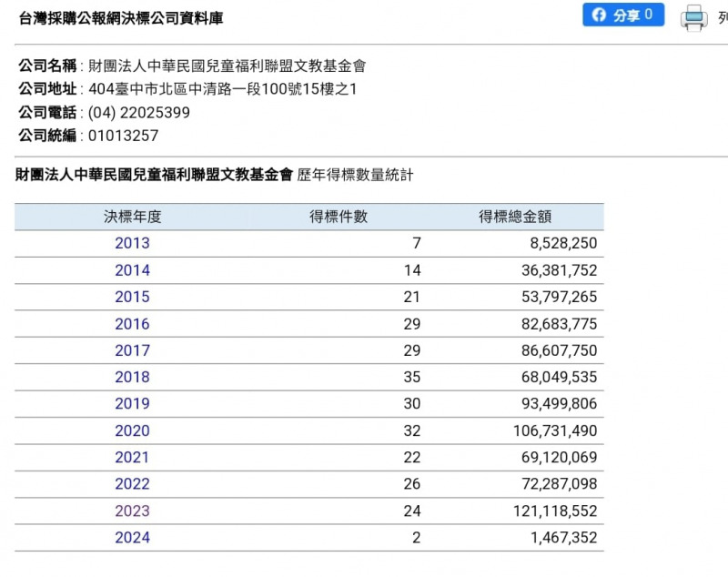Click the 2024 total amount 1,467,352

[x=563, y=538]
